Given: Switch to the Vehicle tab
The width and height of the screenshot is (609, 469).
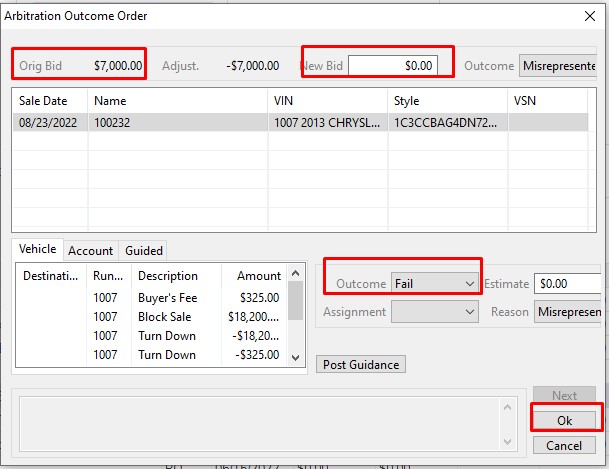Looking at the screenshot, I should pos(37,250).
